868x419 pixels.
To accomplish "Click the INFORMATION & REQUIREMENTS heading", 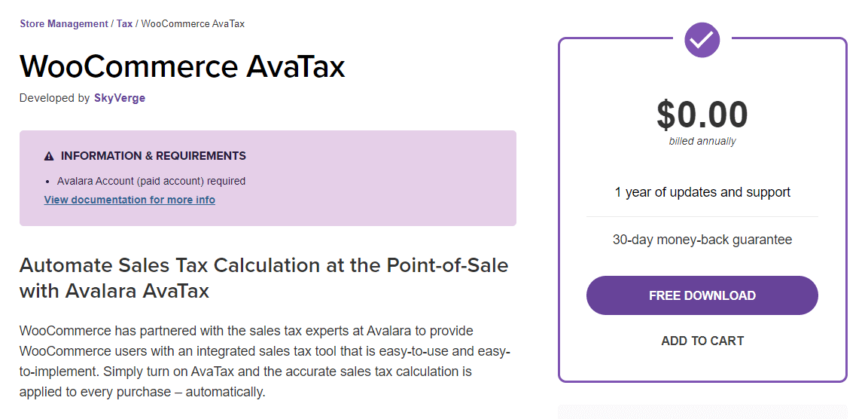I will [x=154, y=156].
